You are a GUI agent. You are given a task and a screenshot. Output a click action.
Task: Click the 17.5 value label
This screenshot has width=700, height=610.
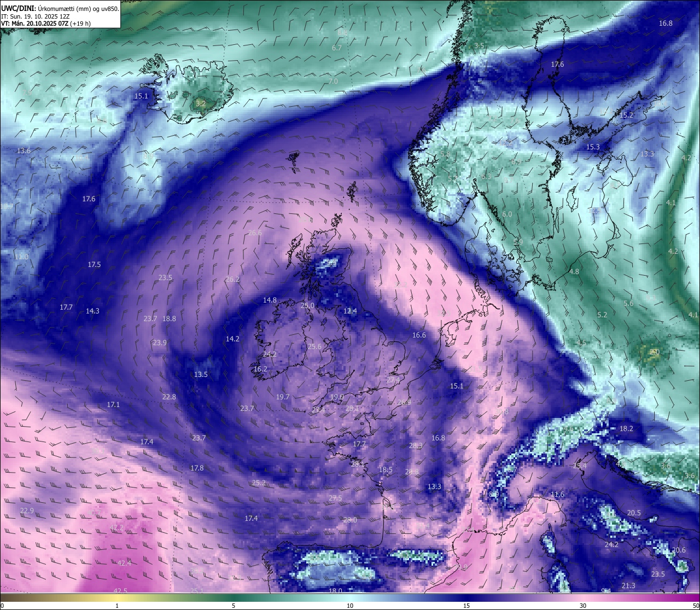click(x=94, y=265)
